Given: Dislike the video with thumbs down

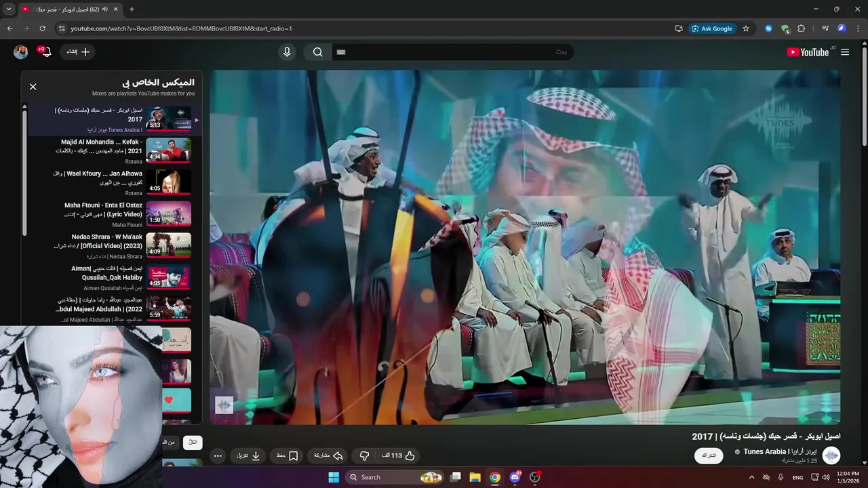Looking at the screenshot, I should 364,456.
